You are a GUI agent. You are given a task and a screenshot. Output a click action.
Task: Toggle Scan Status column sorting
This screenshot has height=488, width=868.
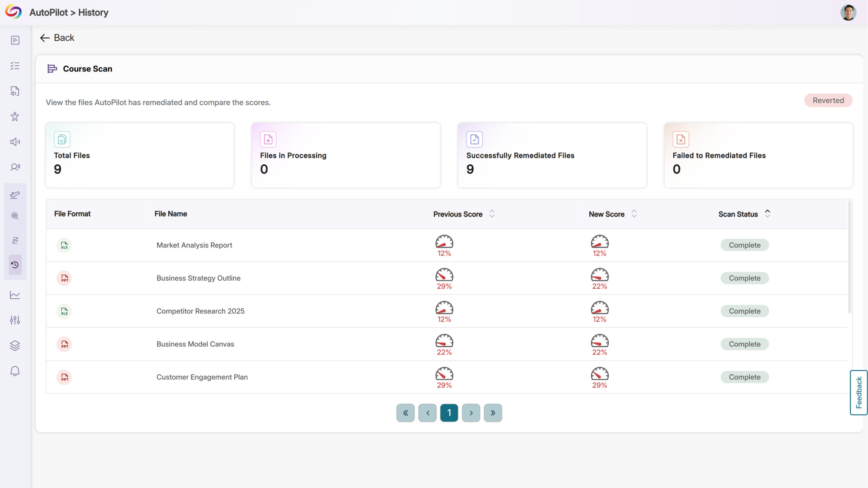point(767,214)
